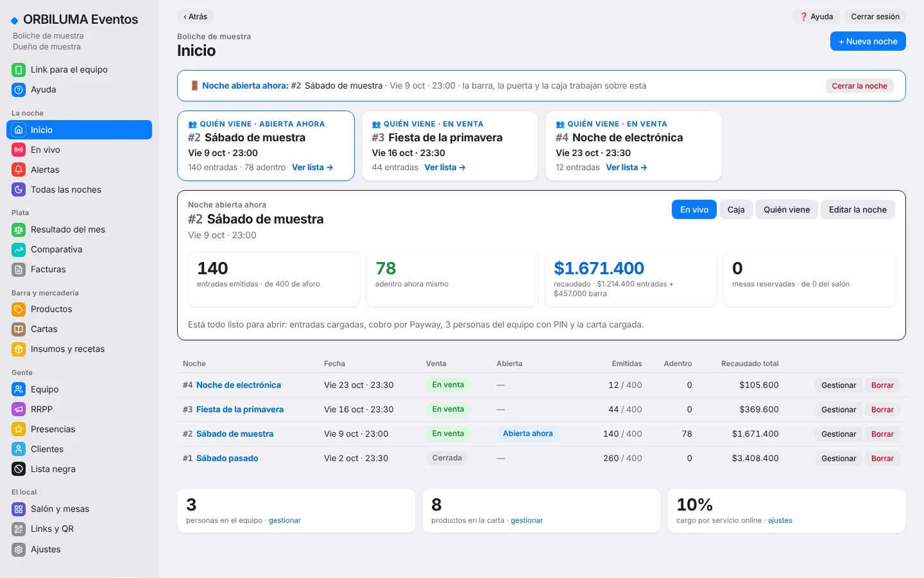Image resolution: width=924 pixels, height=578 pixels.
Task: Click Cerrar sesión
Action: click(x=875, y=17)
